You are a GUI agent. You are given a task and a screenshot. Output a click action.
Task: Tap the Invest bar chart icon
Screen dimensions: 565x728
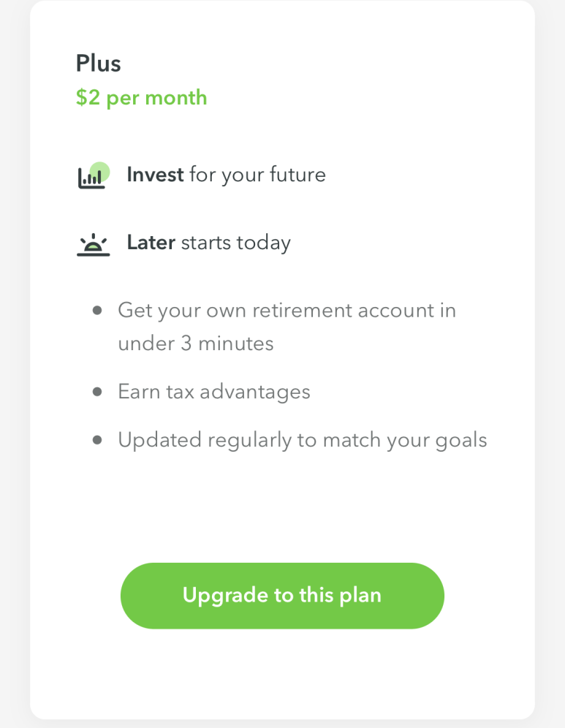coord(94,176)
